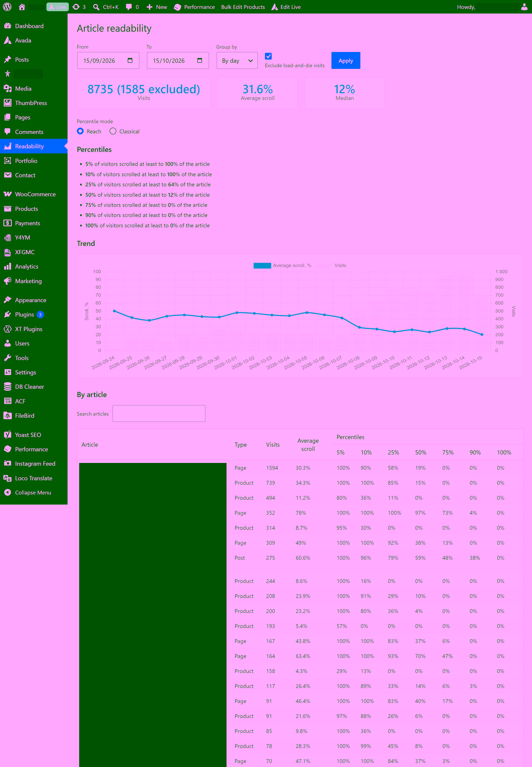Toggle the Visits legend swatch
This screenshot has height=767, width=532.
324,265
